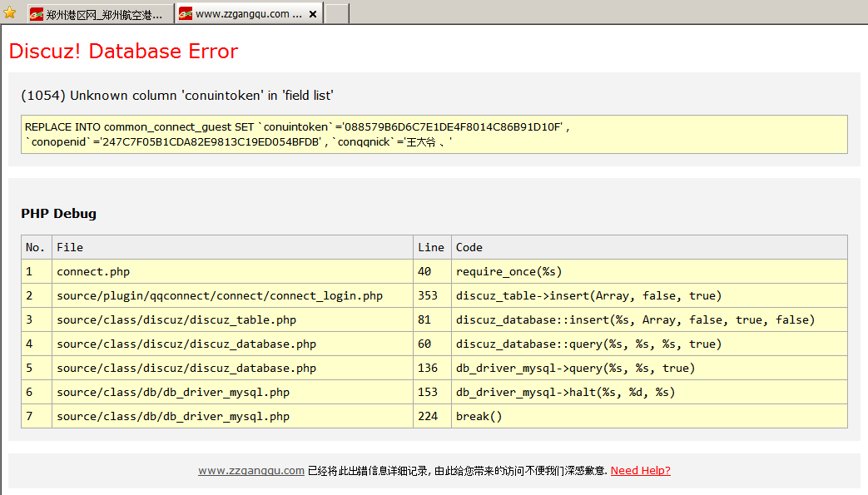Click the PHP Debug heading
868x495 pixels.
(x=59, y=214)
